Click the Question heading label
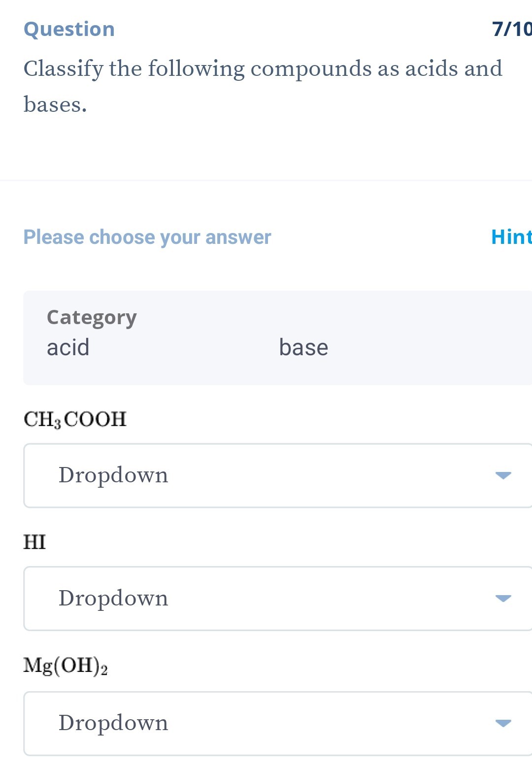 69,29
